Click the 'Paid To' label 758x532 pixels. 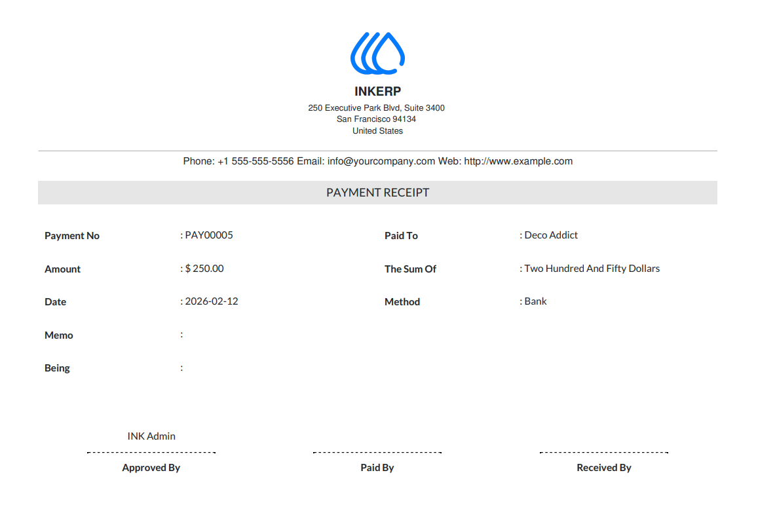tap(401, 235)
